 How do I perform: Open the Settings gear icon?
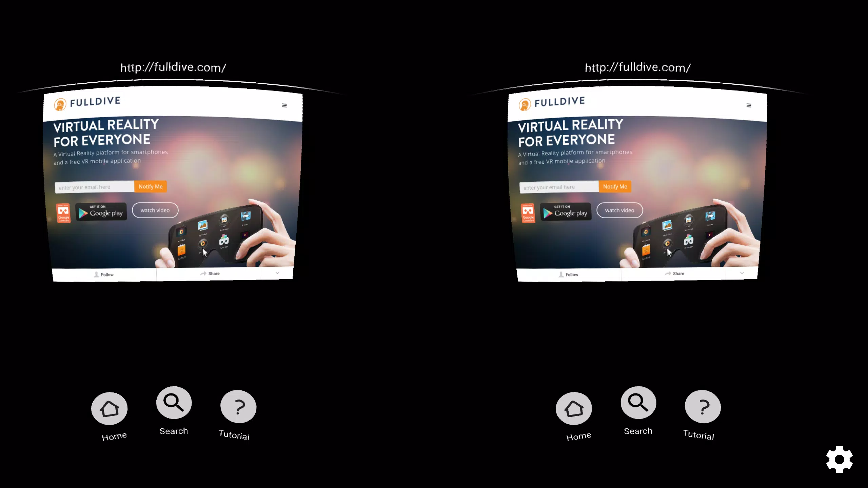(x=841, y=459)
